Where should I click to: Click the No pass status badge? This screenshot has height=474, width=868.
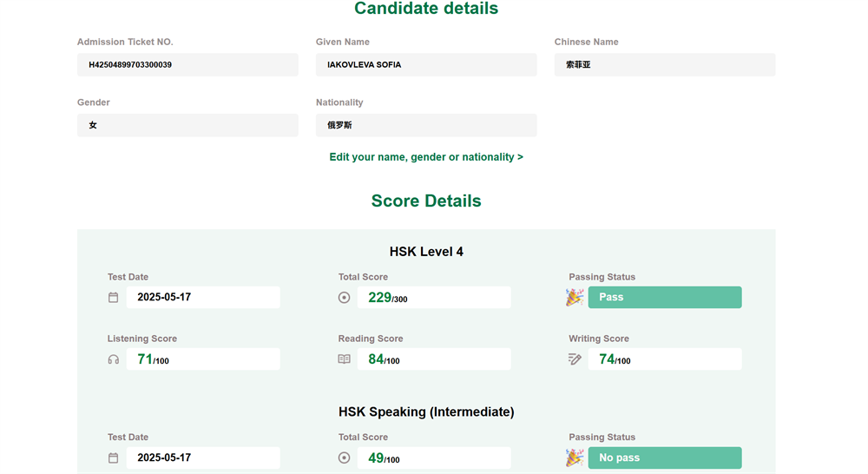pyautogui.click(x=665, y=458)
